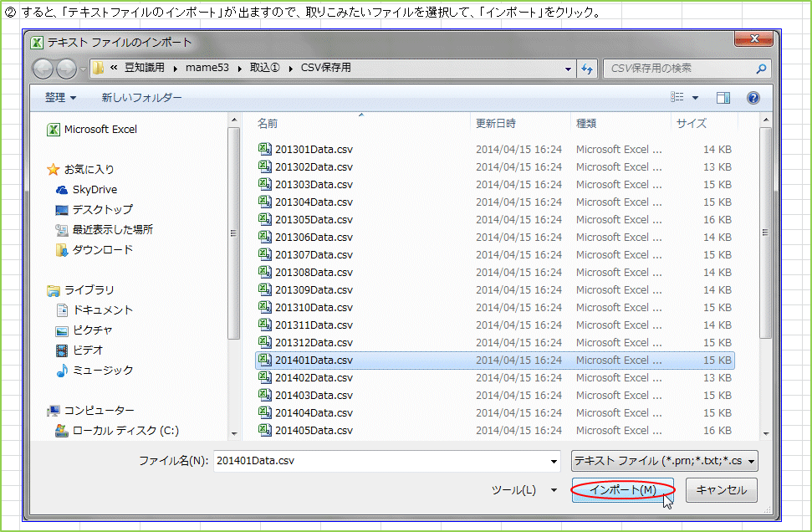Image resolution: width=812 pixels, height=532 pixels.
Task: Open ビデオ library
Action: click(x=79, y=350)
